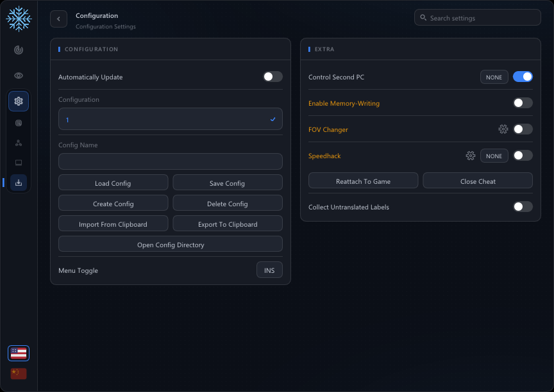Set Speedhack keybind NONE
This screenshot has width=554, height=392.
[494, 156]
